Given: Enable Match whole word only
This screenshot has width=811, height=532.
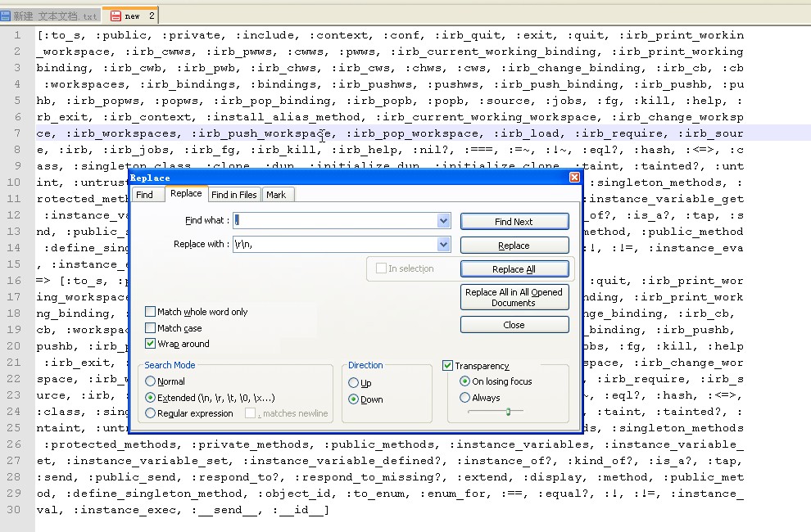Looking at the screenshot, I should click(151, 312).
